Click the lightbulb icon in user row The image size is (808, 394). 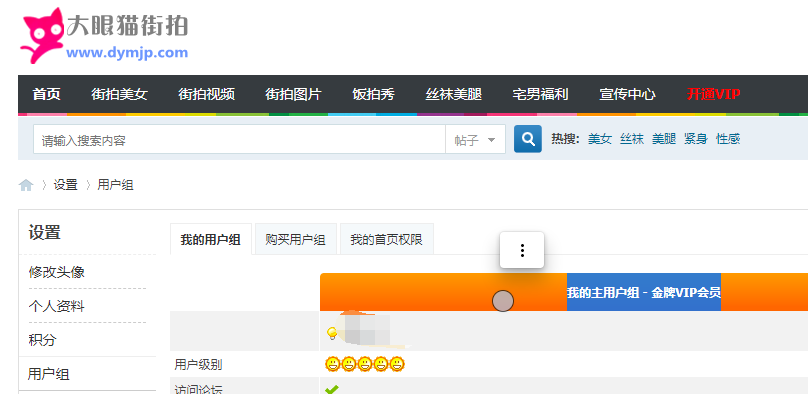click(x=332, y=333)
